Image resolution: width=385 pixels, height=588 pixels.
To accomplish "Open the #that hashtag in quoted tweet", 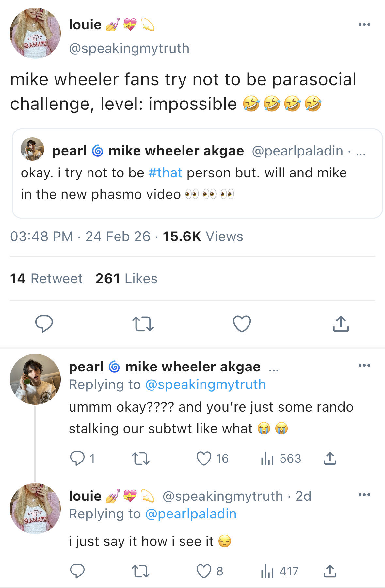I will (165, 173).
